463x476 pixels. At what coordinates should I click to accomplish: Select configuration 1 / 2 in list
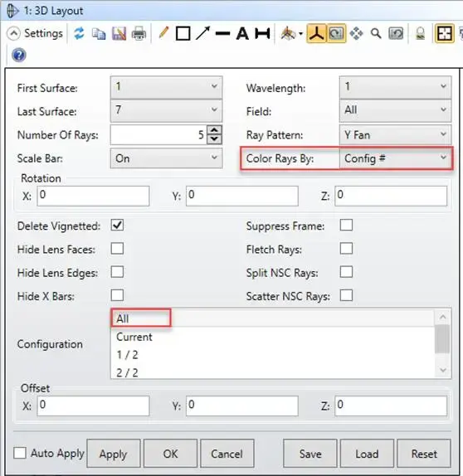[127, 355]
